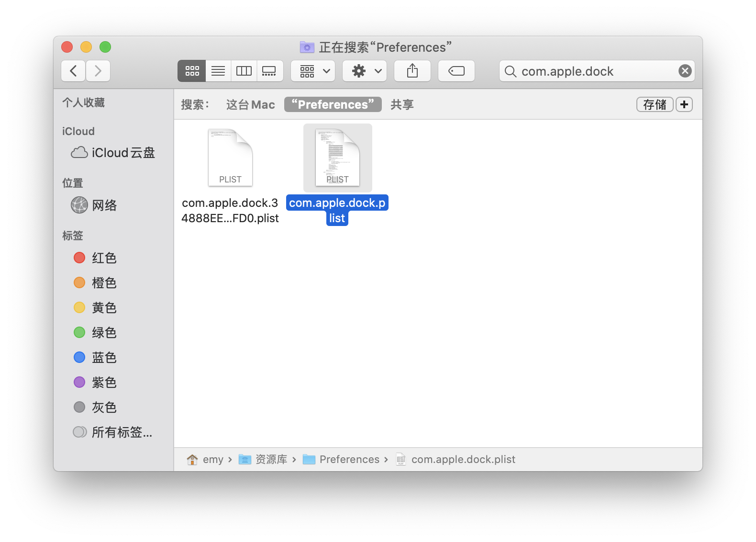Set search scope to 这台 Mac
The image size is (756, 542).
[250, 104]
